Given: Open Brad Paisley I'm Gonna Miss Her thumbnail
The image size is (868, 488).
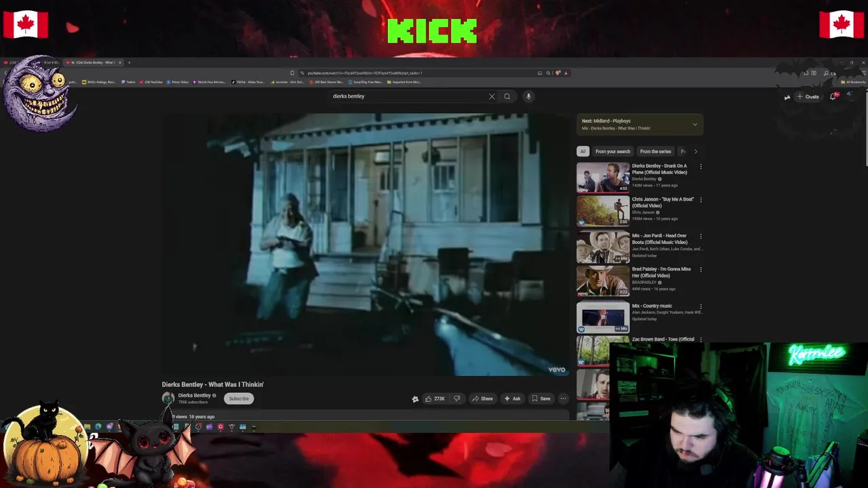Looking at the screenshot, I should point(603,281).
